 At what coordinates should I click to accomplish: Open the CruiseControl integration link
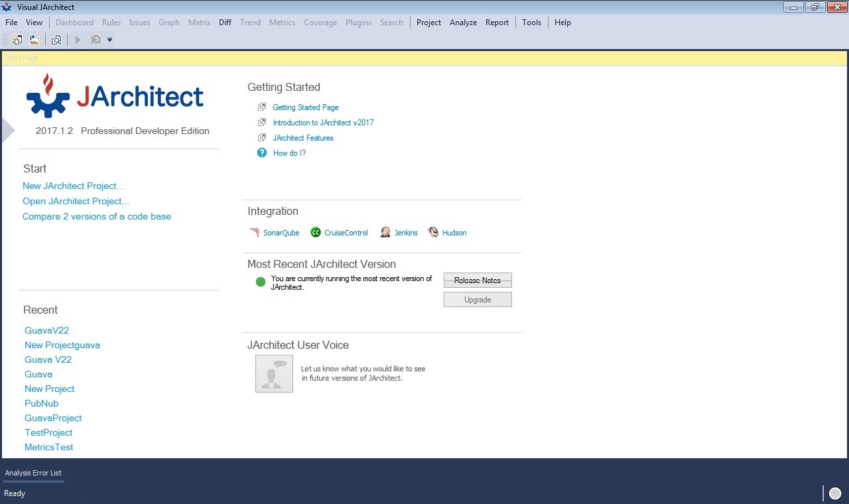point(346,233)
